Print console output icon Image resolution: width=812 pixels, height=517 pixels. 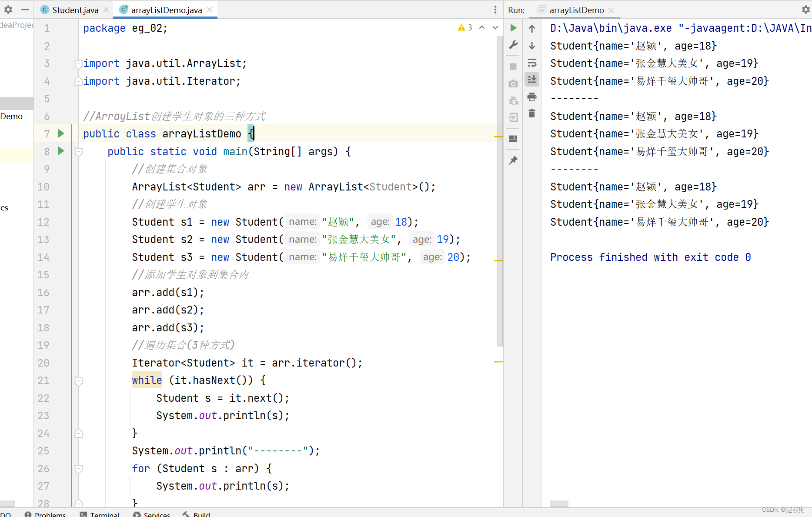pos(532,97)
